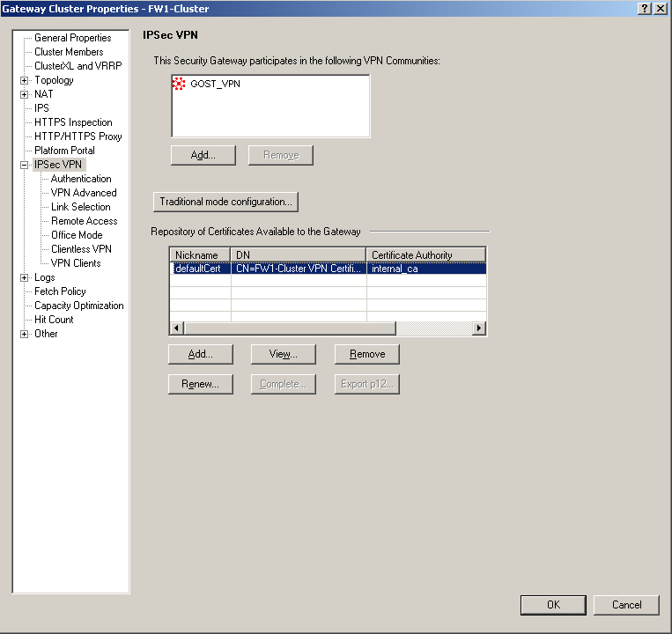
Task: Open the title bar help question mark
Action: tap(645, 9)
